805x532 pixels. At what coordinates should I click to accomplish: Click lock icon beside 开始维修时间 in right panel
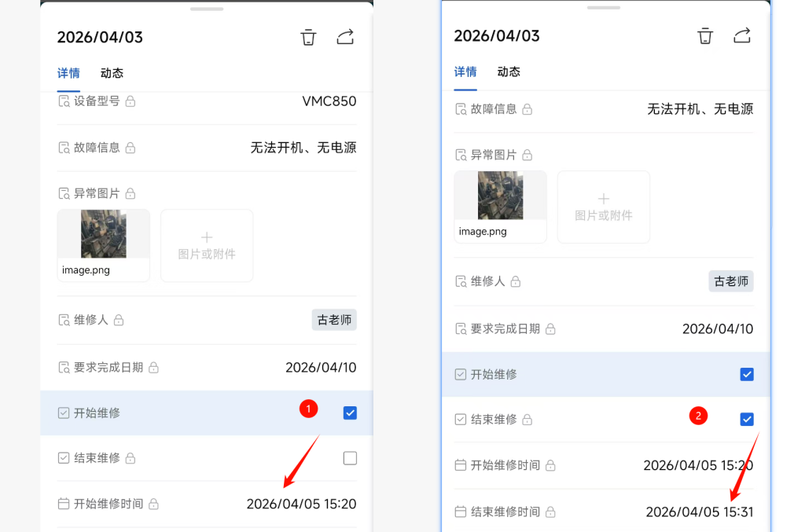[550, 465]
